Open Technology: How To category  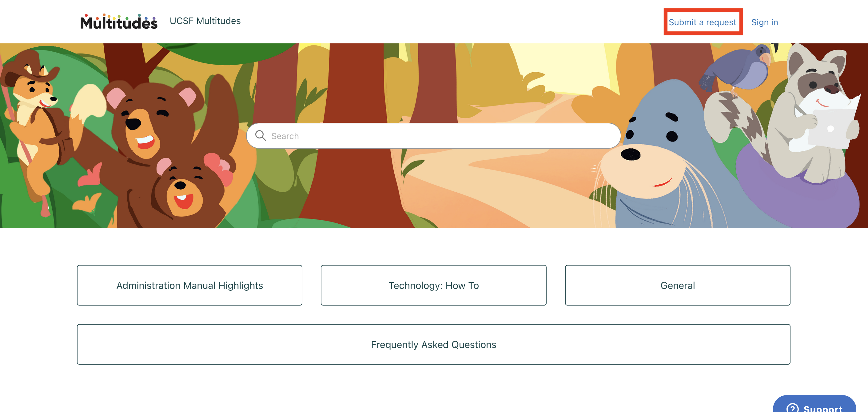tap(433, 285)
